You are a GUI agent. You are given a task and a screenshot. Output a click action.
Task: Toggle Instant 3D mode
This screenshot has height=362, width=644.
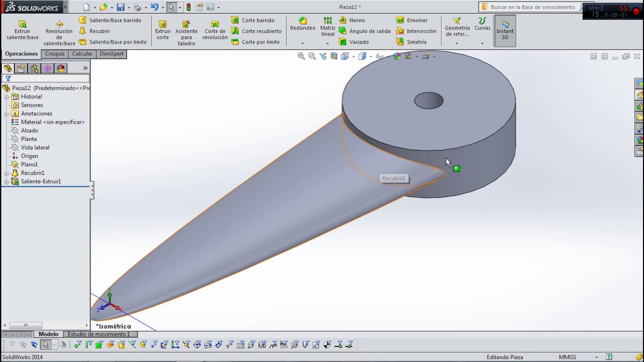pos(505,31)
